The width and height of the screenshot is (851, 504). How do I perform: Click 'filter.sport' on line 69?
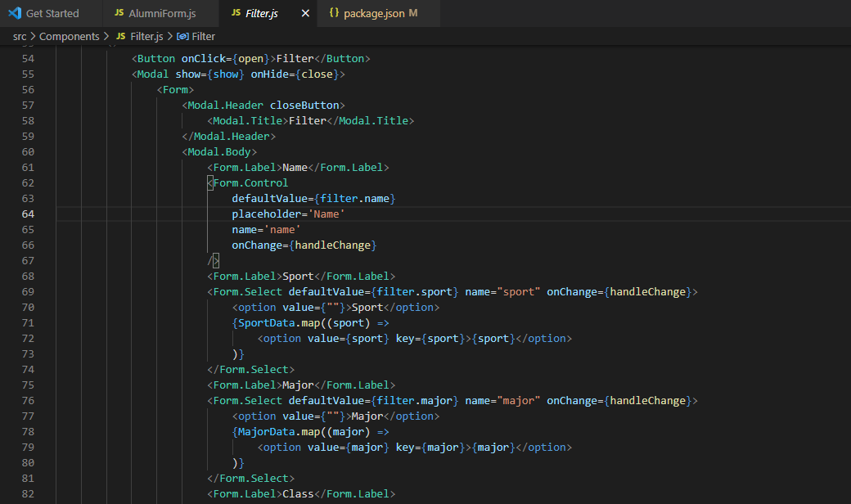[x=415, y=292]
